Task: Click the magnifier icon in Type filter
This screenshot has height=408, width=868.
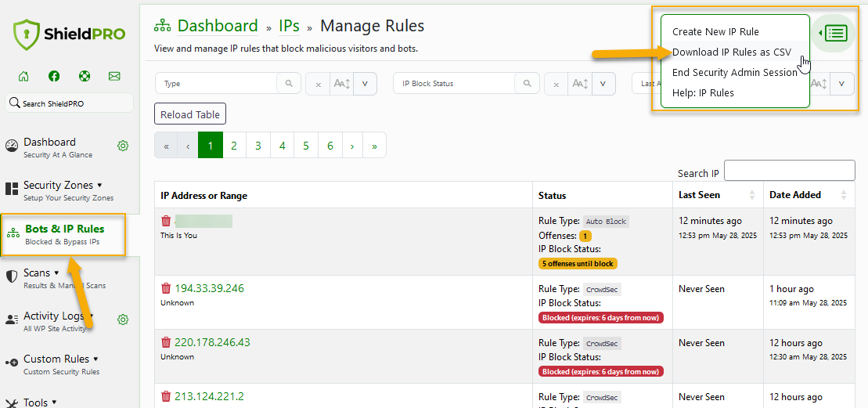Action: (289, 84)
